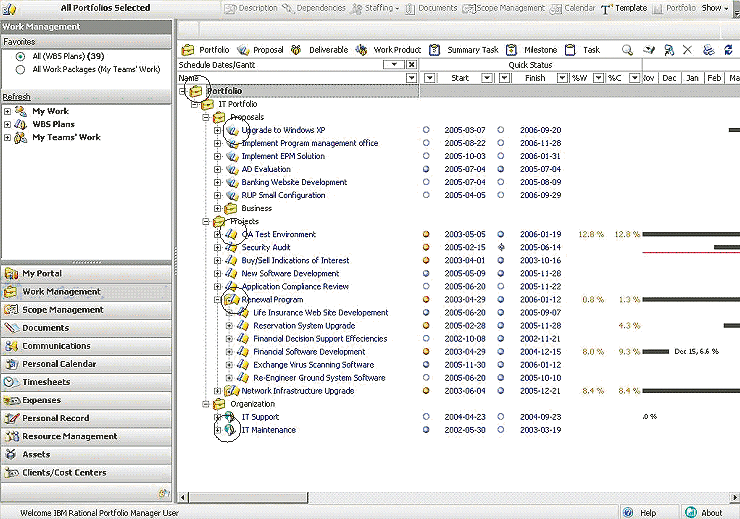Click the Task toolbar icon
740x519 pixels.
click(x=571, y=50)
